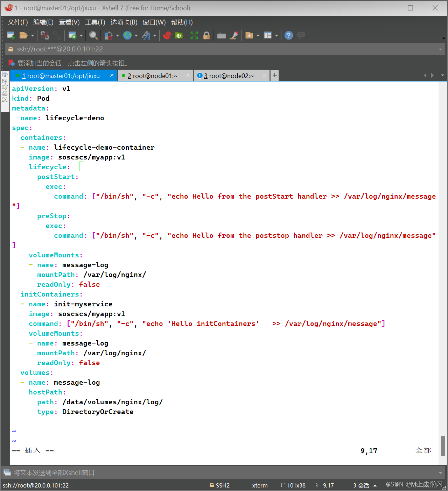
Task: Click the disconnect session icon
Action: point(45,35)
